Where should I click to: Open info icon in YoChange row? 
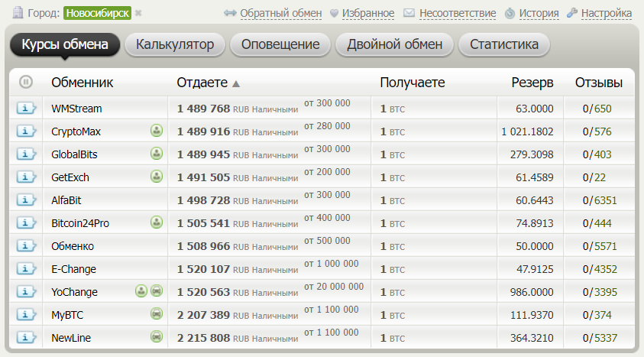26,292
